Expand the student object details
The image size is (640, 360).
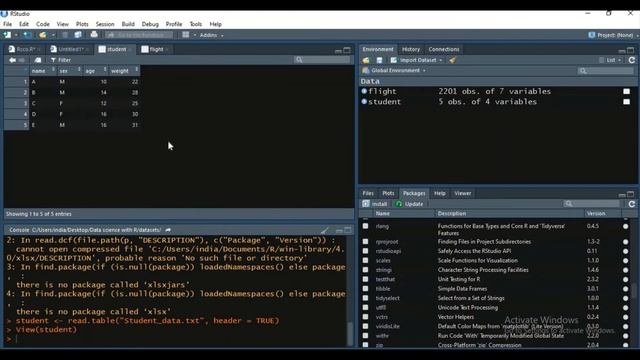[x=364, y=102]
